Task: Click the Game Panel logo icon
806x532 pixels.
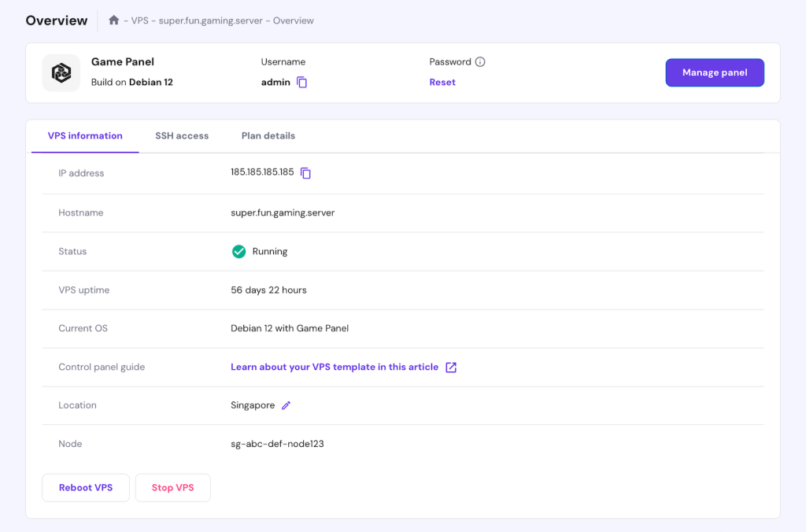Action: pyautogui.click(x=61, y=72)
